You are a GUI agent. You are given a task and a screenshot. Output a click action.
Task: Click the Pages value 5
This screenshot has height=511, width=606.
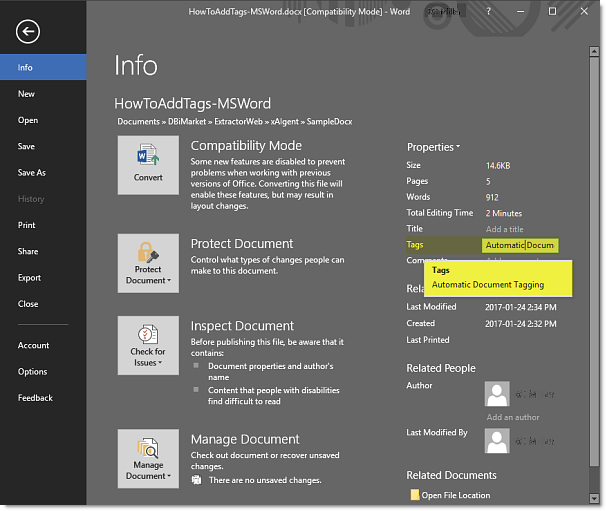[x=488, y=182]
